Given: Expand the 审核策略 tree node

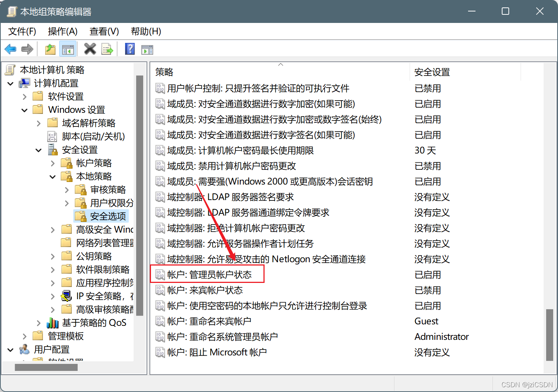Looking at the screenshot, I should click(x=67, y=190).
